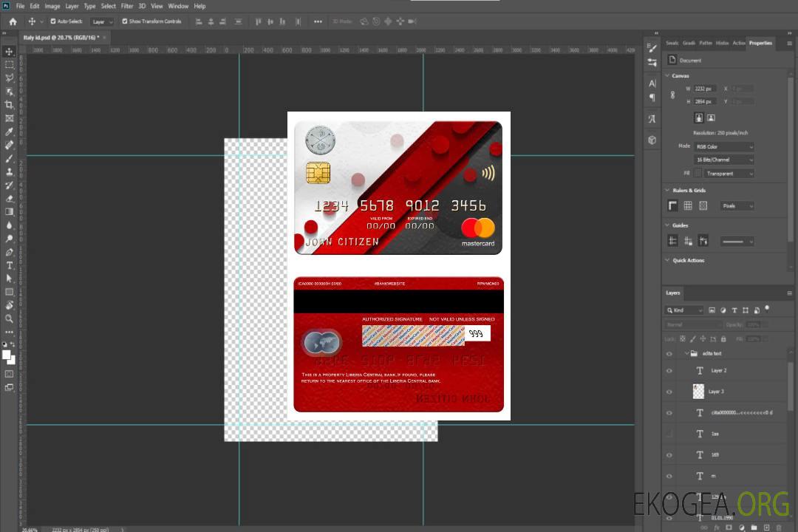Screen dimensions: 798x532
Task: Select the Eraser tool
Action: (x=9, y=199)
